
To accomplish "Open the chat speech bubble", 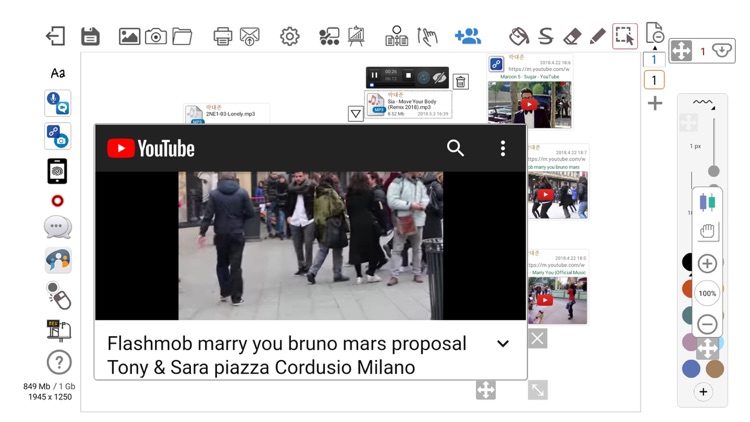I will point(58,227).
